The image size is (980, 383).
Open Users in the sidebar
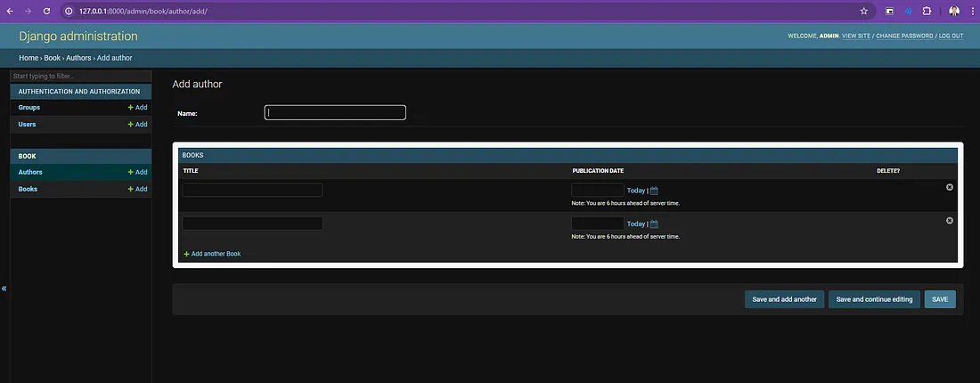click(27, 125)
